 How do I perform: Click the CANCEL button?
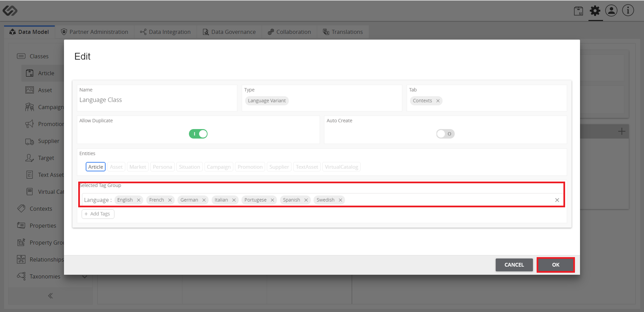click(514, 265)
